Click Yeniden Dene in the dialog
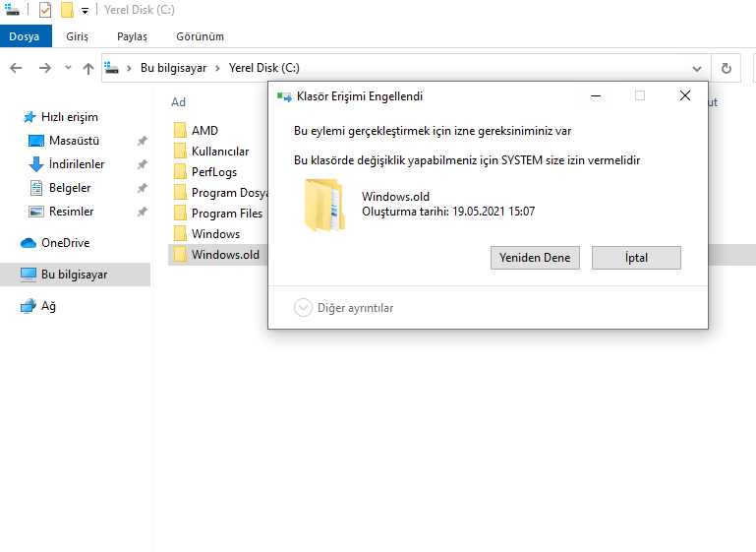This screenshot has width=756, height=552. click(x=535, y=258)
